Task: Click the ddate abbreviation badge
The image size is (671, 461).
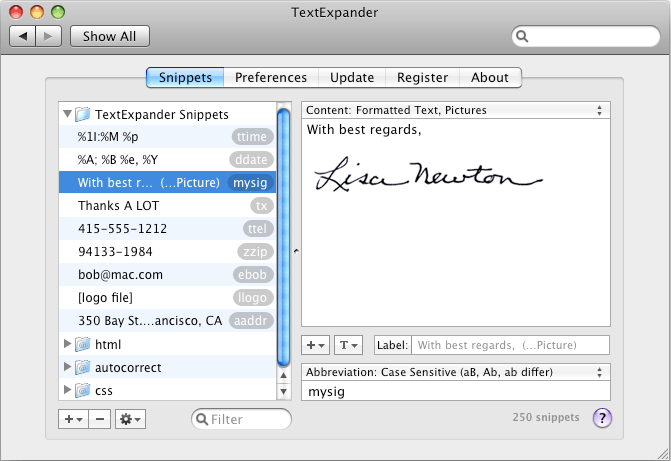Action: (251, 160)
